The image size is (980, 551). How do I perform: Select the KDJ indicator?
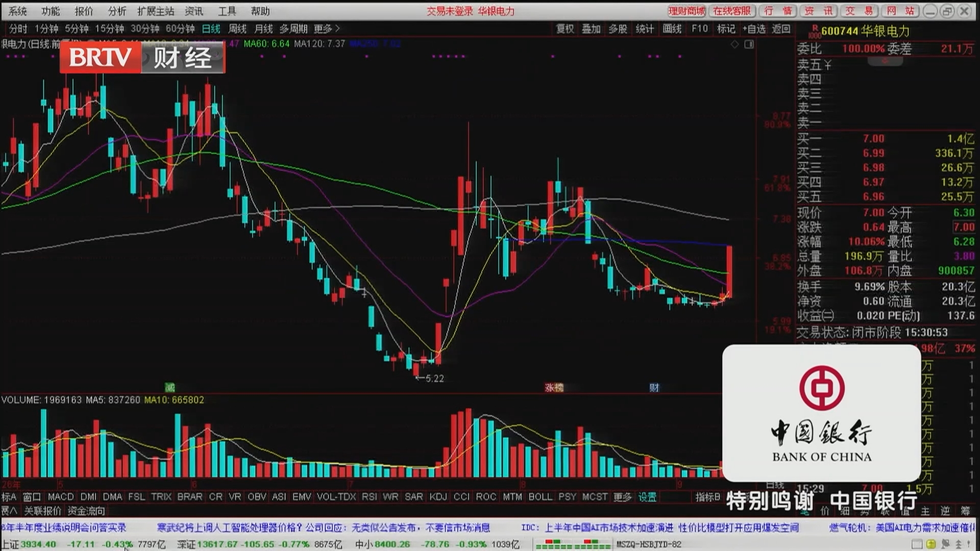(438, 497)
